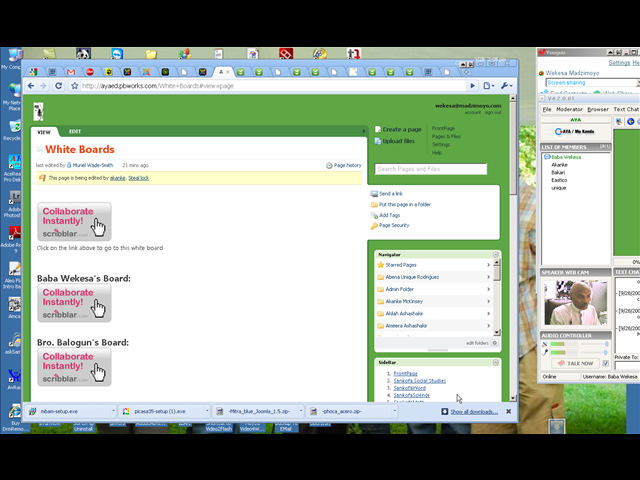The width and height of the screenshot is (640, 480).
Task: Open Baba Wekesa's Board scribblar button
Action: point(74,303)
